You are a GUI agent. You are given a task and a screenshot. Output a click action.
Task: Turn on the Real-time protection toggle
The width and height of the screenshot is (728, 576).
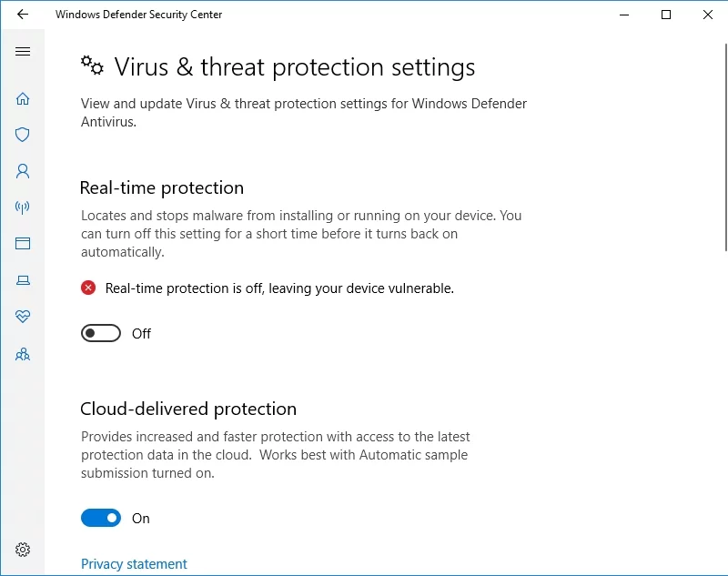(101, 334)
